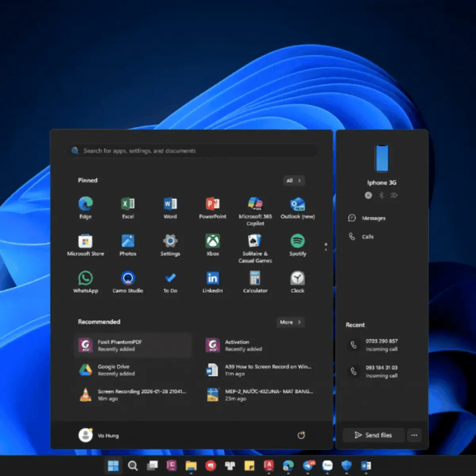Open MEP-2_NƯỚC-KIZUNA file
476x476 pixels.
[x=260, y=395]
